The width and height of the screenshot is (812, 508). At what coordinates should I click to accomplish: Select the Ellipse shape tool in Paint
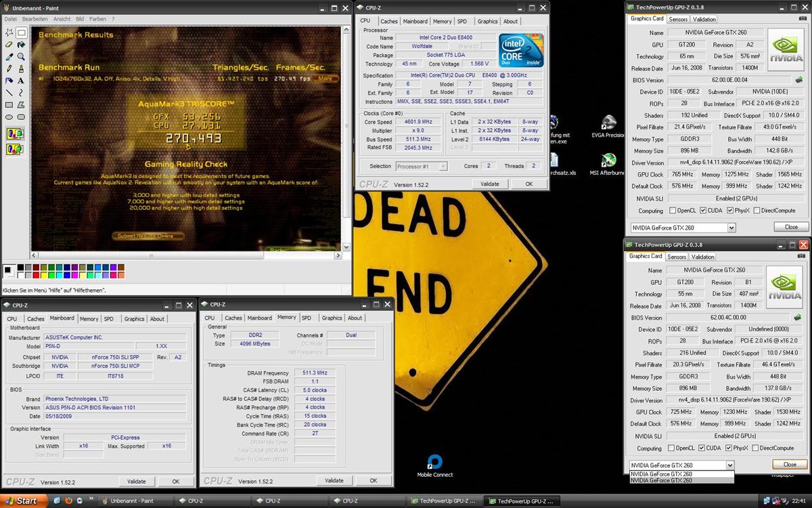[9, 117]
